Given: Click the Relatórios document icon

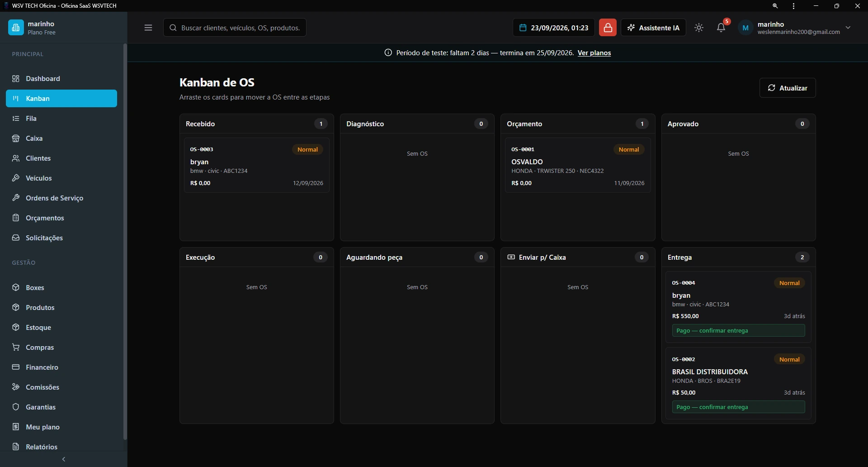Looking at the screenshot, I should coord(16,447).
